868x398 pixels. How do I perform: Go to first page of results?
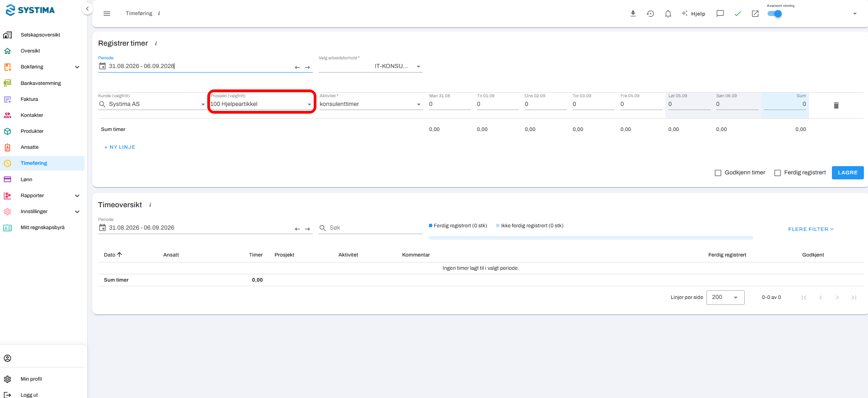804,298
